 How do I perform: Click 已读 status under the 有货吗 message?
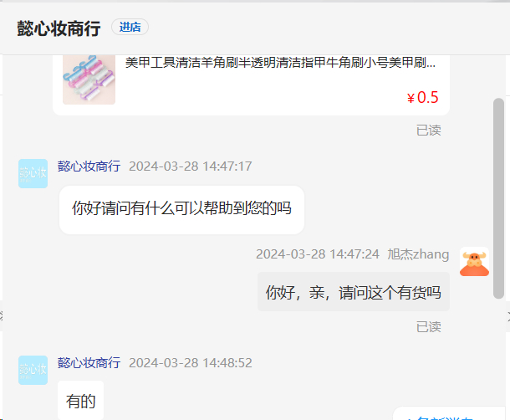pos(428,327)
